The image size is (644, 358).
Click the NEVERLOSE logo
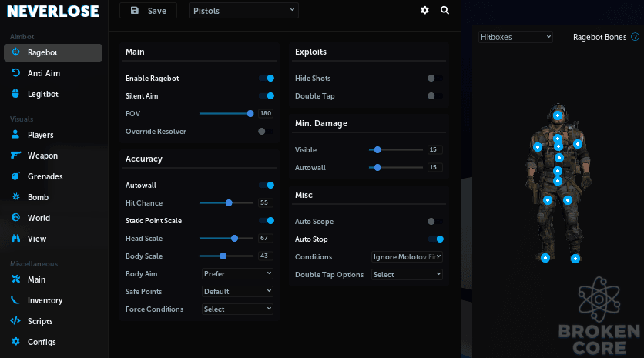pos(53,11)
